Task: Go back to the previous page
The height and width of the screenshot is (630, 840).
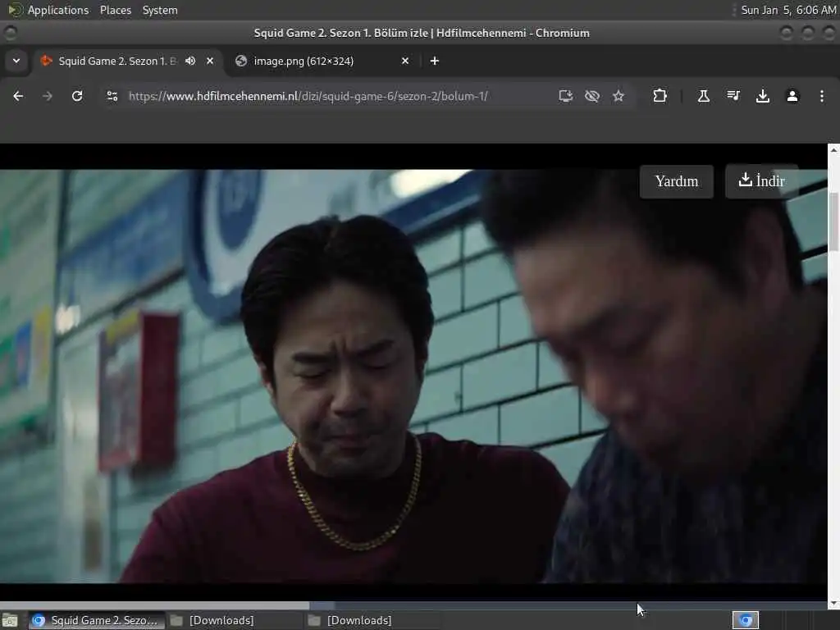Action: 18,96
